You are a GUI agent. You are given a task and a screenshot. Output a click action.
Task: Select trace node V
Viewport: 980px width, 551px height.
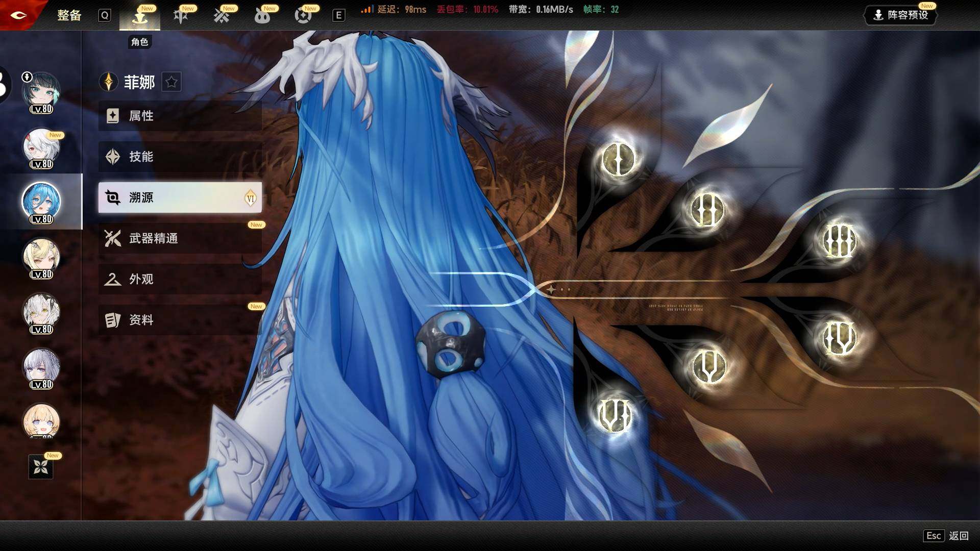(709, 366)
